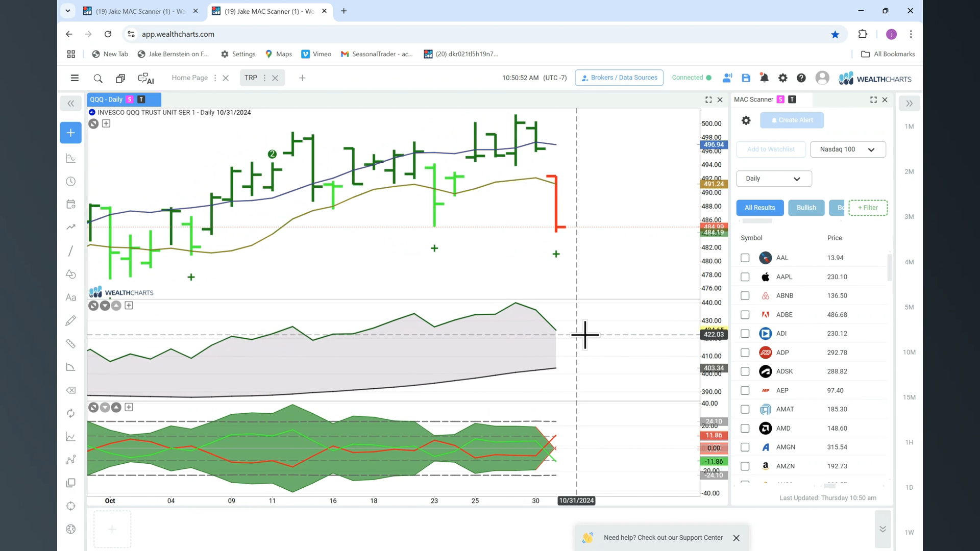Open the hamburger main menu

(75, 78)
